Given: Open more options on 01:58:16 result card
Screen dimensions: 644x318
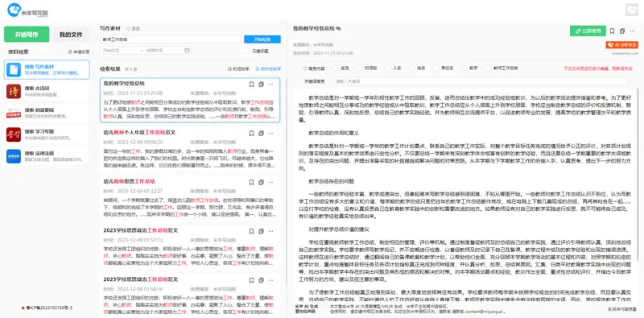Looking at the screenshot, I should [x=270, y=280].
